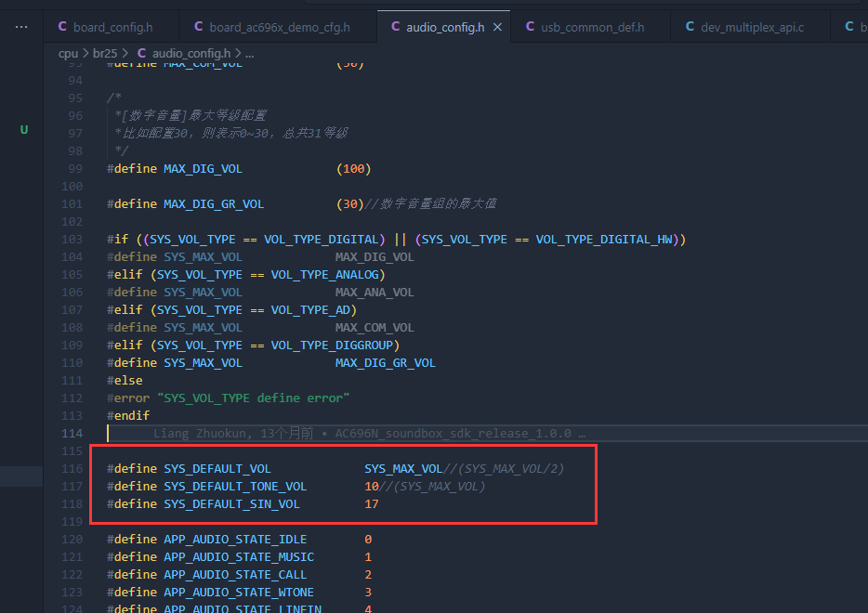Screen dimensions: 868x613
Task: Click the cpu breadcrumb folder
Action: 68,54
